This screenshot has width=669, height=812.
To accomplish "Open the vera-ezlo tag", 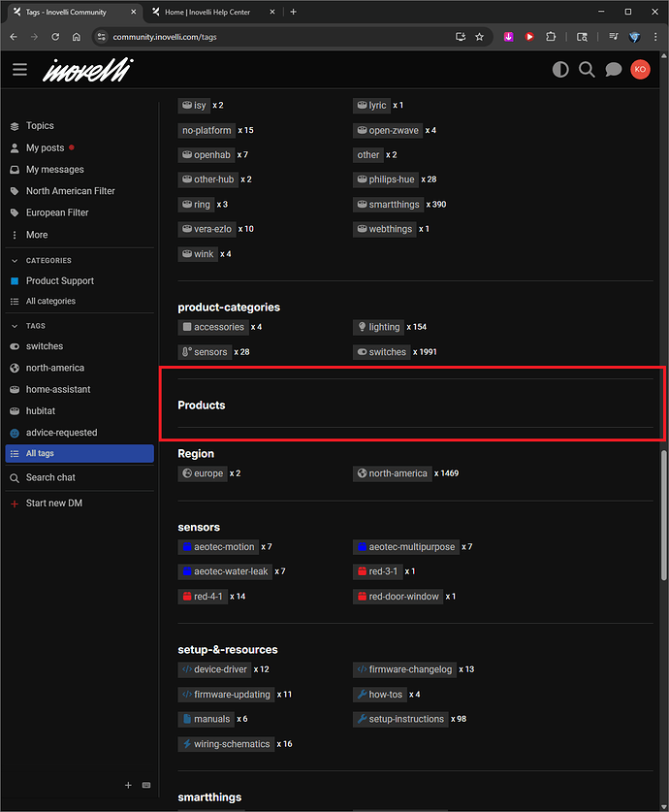I will tap(207, 229).
